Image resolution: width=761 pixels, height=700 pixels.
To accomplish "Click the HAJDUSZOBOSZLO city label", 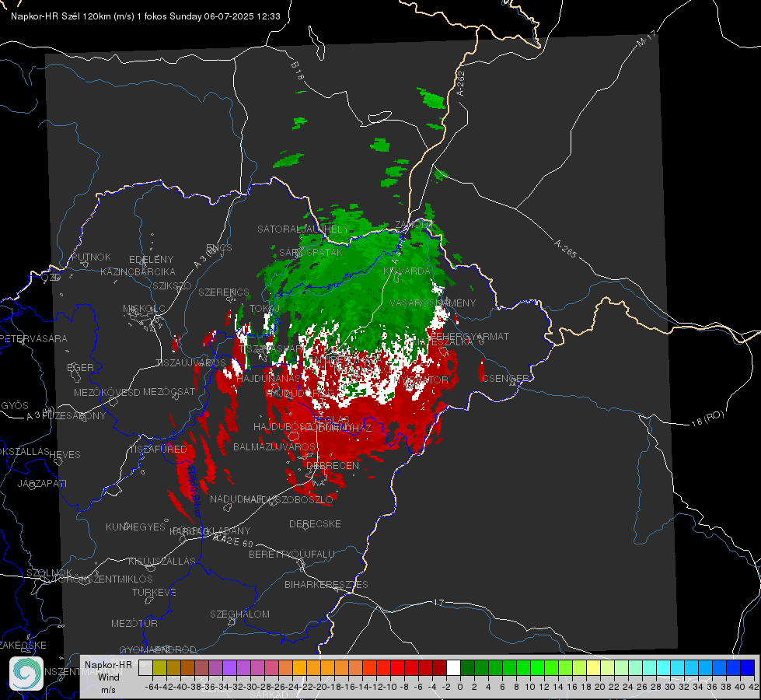I will (288, 499).
